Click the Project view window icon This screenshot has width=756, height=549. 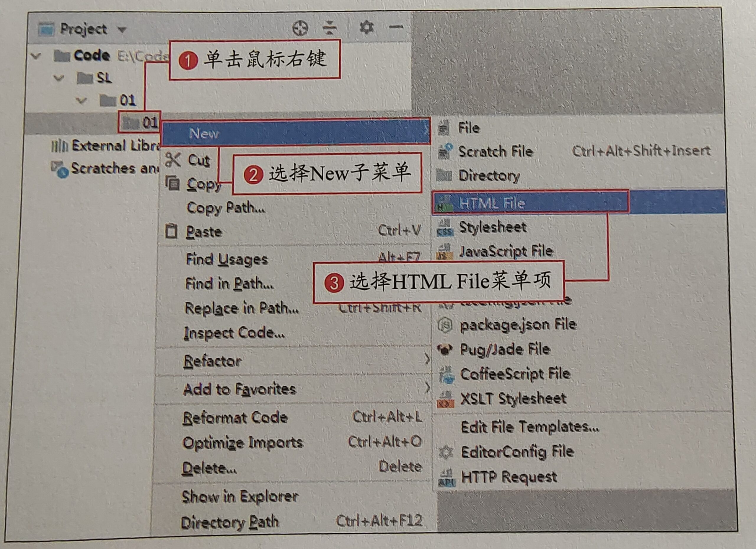(x=46, y=29)
